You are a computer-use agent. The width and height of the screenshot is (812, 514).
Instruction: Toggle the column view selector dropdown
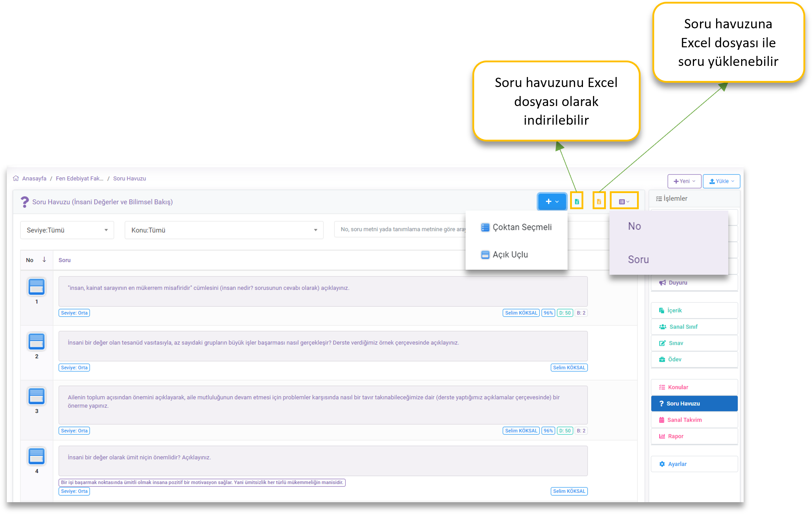624,202
